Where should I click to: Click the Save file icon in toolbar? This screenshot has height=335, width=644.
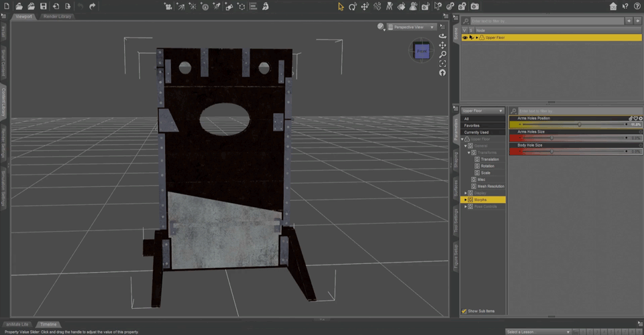pos(43,6)
